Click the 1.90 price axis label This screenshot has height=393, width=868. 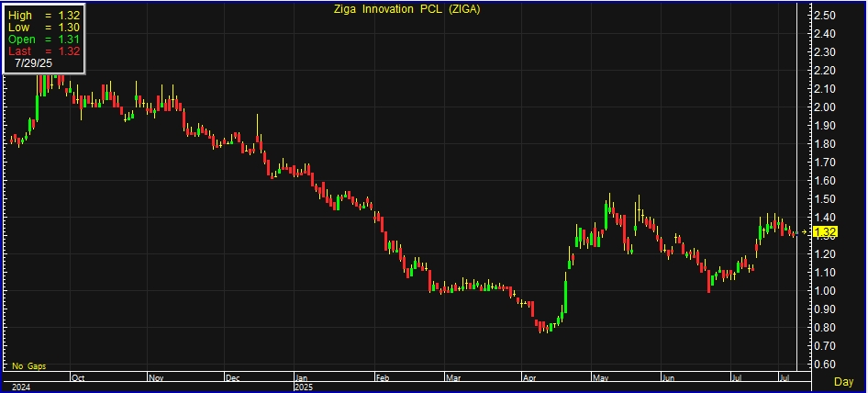tap(825, 125)
